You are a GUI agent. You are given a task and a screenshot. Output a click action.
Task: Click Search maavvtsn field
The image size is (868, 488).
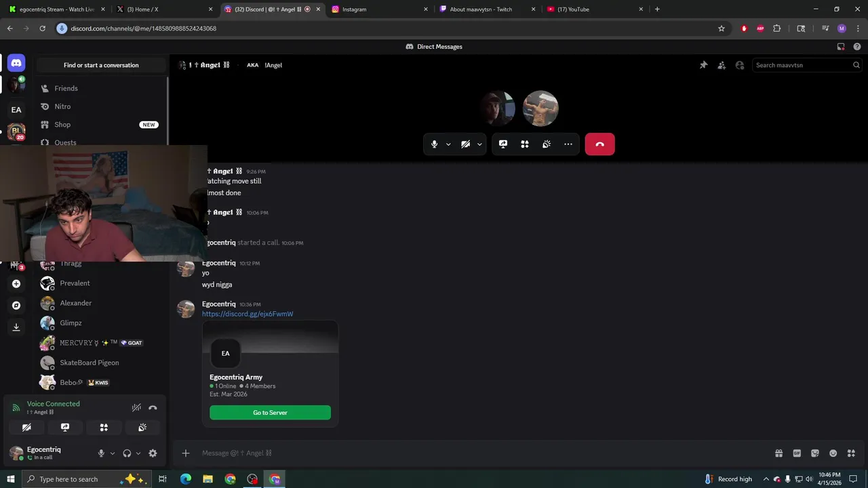point(807,65)
